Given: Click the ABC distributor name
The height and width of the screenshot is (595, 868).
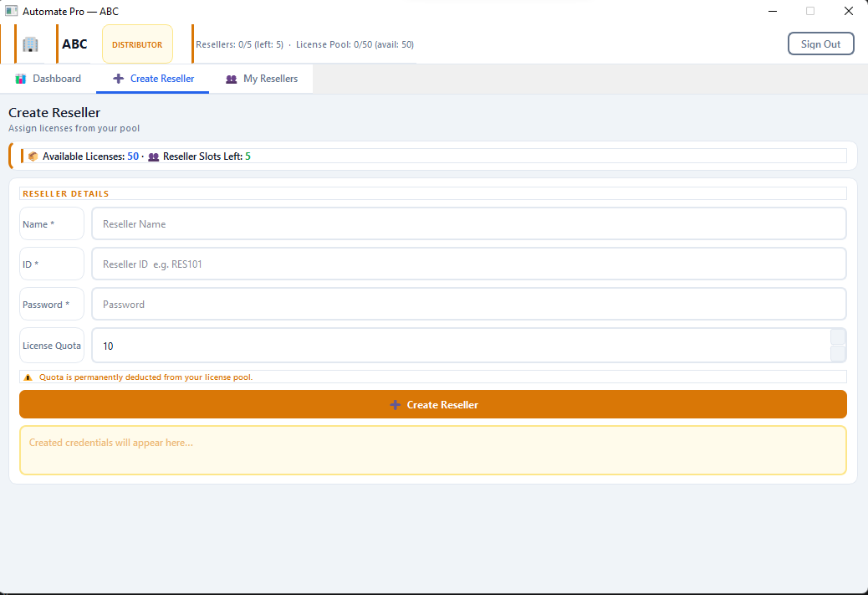Looking at the screenshot, I should click(74, 44).
